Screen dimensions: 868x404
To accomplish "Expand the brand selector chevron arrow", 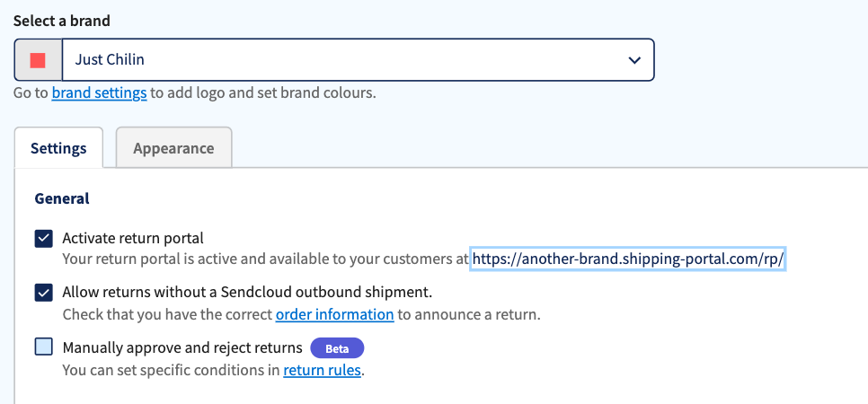I will click(634, 60).
